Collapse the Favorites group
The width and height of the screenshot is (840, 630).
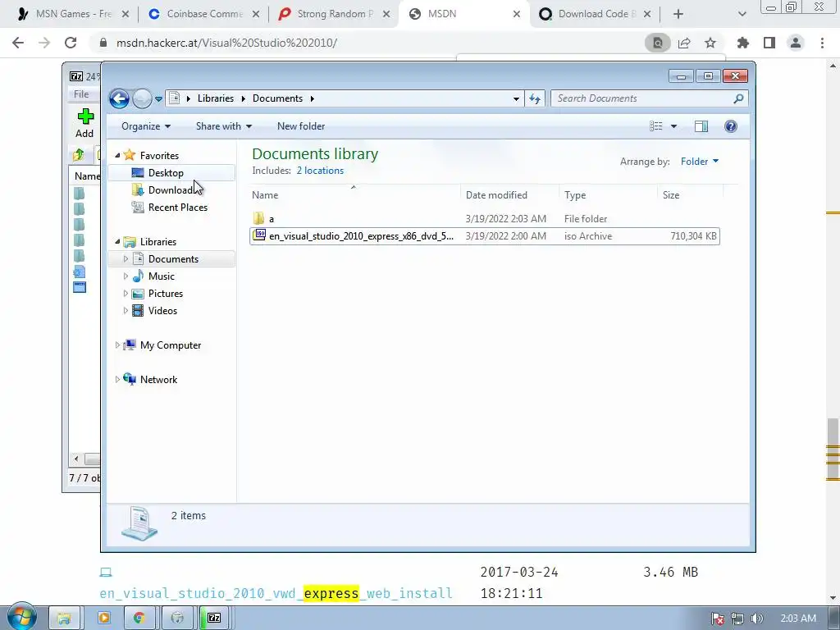[117, 155]
